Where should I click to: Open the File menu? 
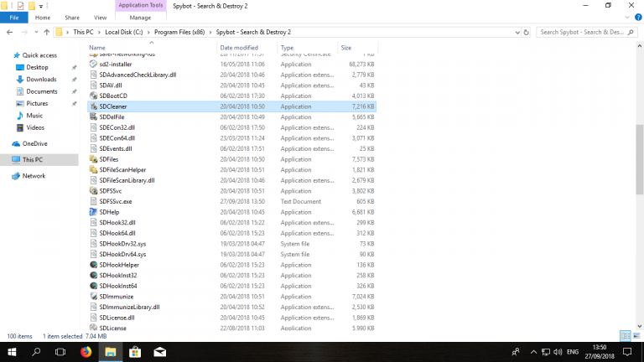click(x=14, y=17)
